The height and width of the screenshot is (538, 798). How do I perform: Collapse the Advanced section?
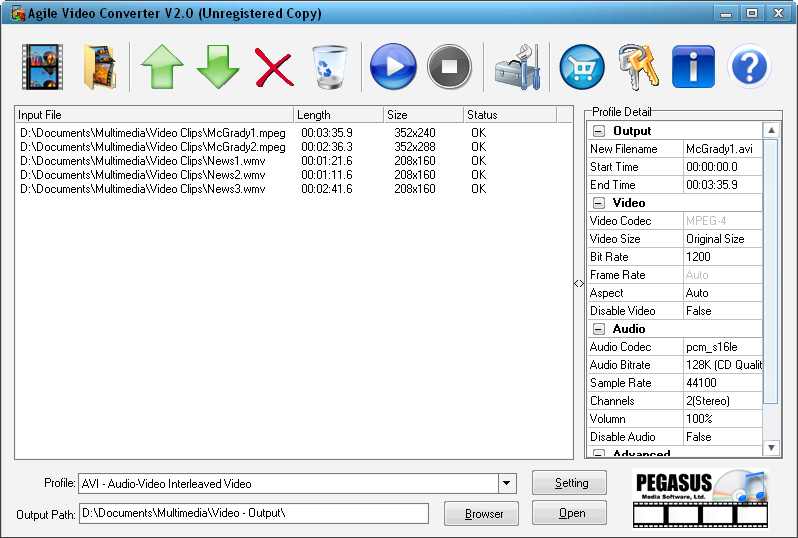599,453
